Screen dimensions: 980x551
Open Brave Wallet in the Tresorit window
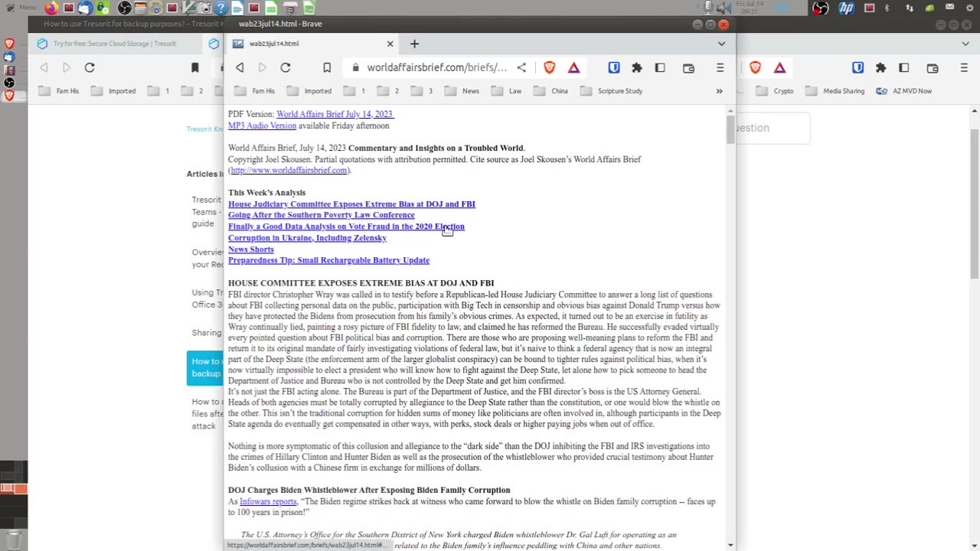click(x=932, y=68)
